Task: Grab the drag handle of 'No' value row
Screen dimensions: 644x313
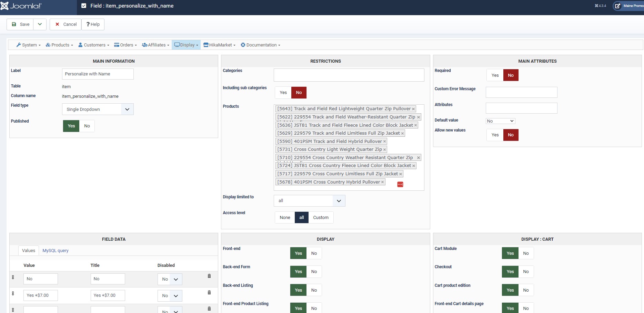Action: point(13,277)
